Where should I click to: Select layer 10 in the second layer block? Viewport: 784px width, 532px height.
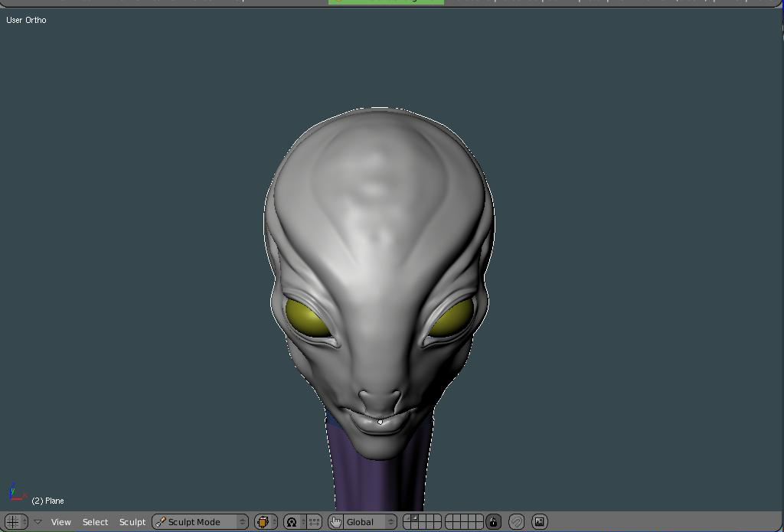479,518
